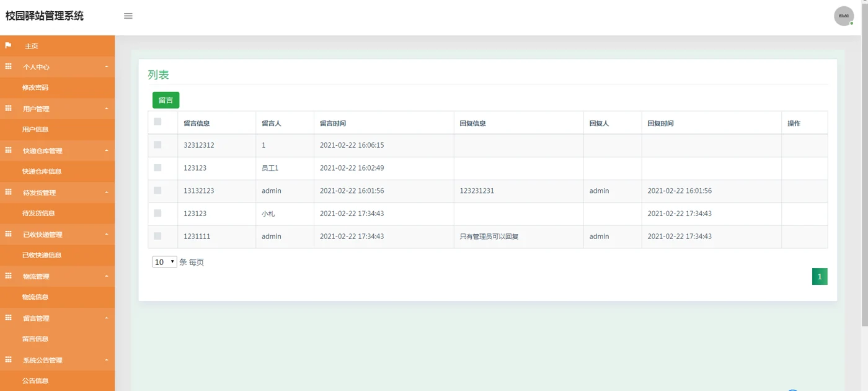Click the green 留言 button
This screenshot has width=868, height=391.
pos(166,100)
